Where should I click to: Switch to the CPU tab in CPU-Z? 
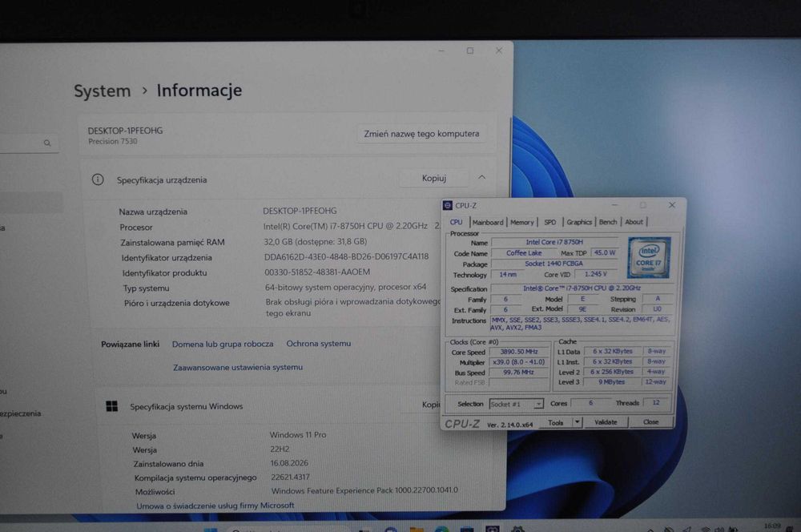pyautogui.click(x=457, y=222)
